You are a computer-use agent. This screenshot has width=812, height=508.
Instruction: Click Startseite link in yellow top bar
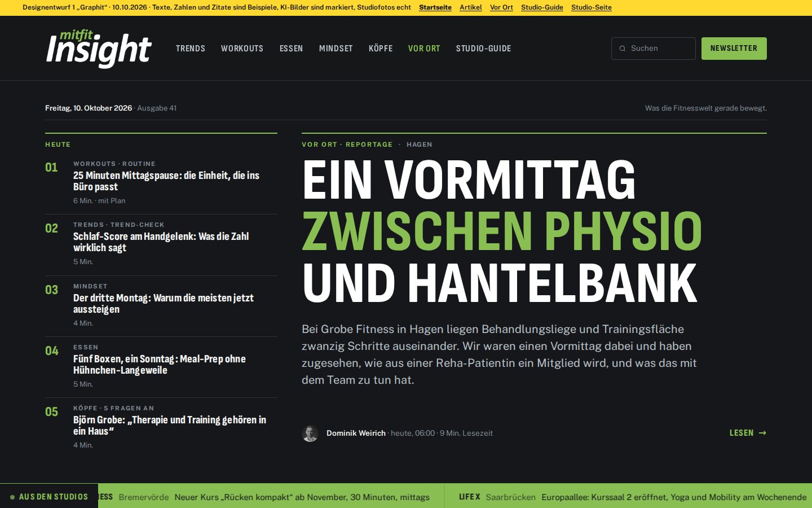coord(435,7)
